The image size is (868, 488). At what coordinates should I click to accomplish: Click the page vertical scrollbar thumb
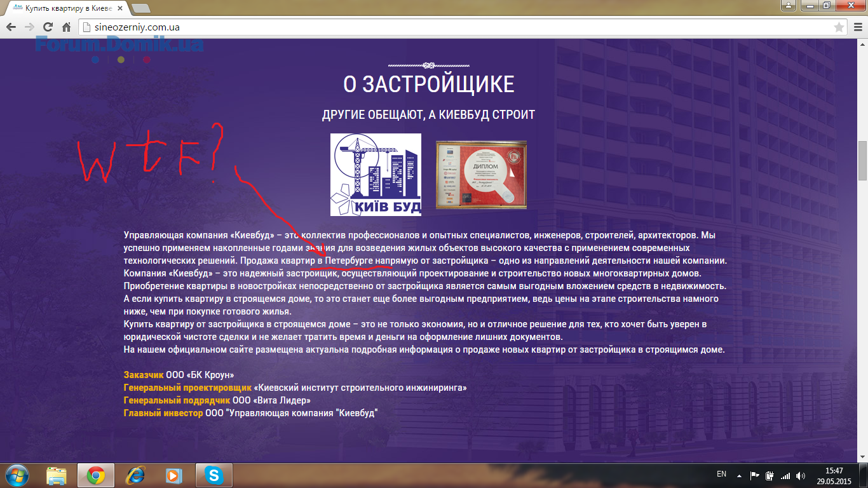(x=862, y=161)
